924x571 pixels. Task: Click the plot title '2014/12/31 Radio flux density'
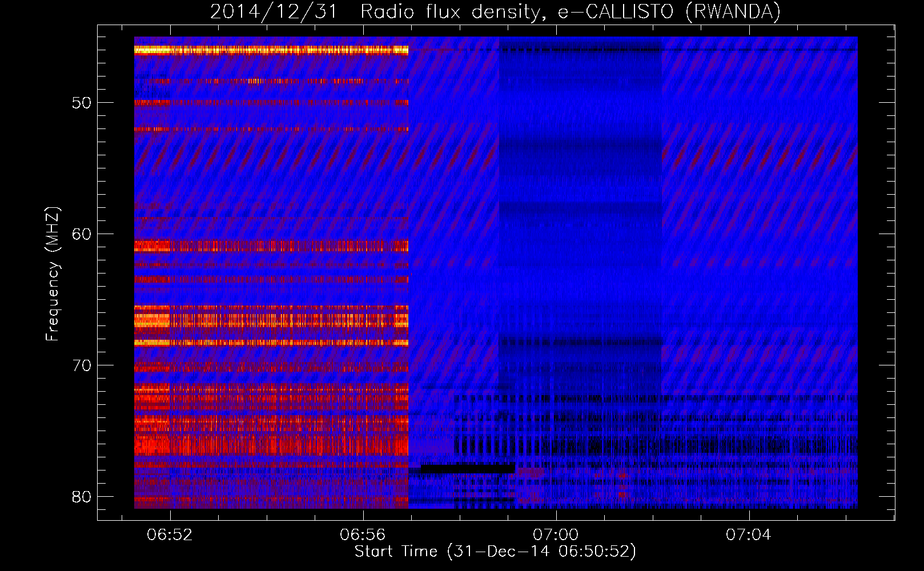[x=495, y=11]
